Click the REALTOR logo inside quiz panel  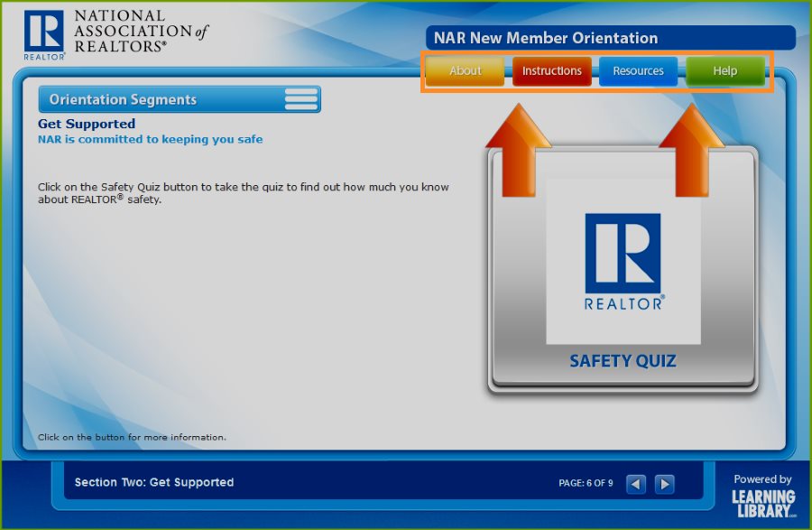click(623, 262)
